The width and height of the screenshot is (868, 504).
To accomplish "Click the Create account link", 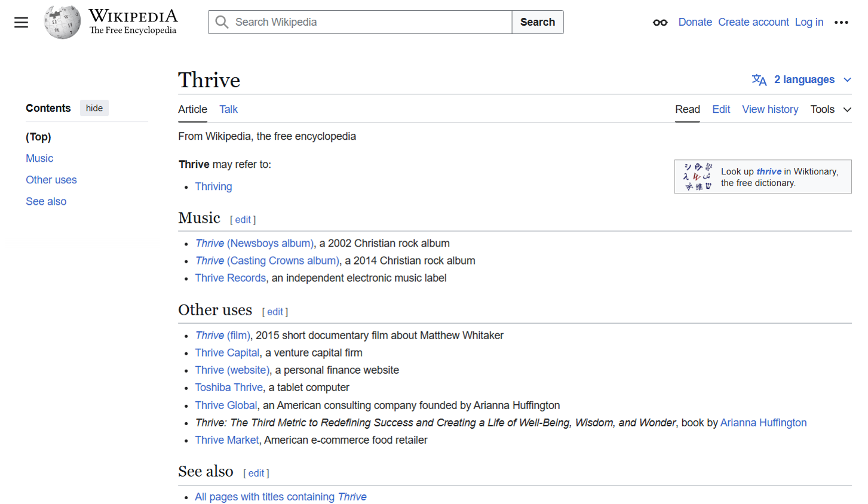I will 753,22.
